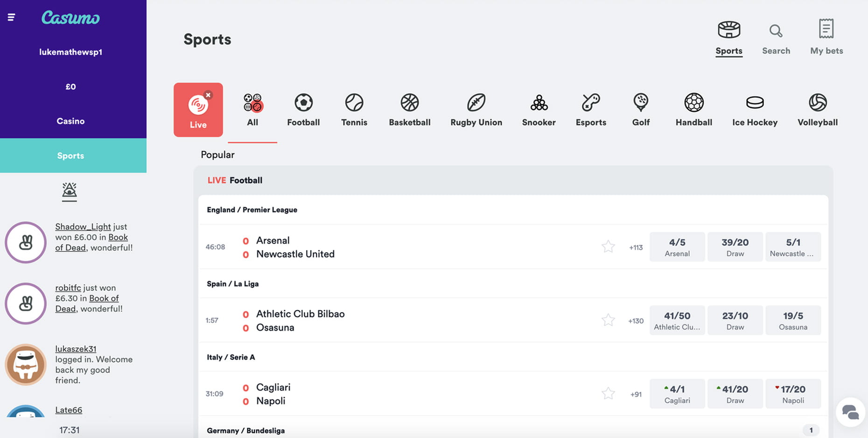The height and width of the screenshot is (438, 868).
Task: Select the Ice Hockey puck icon
Action: click(x=755, y=102)
